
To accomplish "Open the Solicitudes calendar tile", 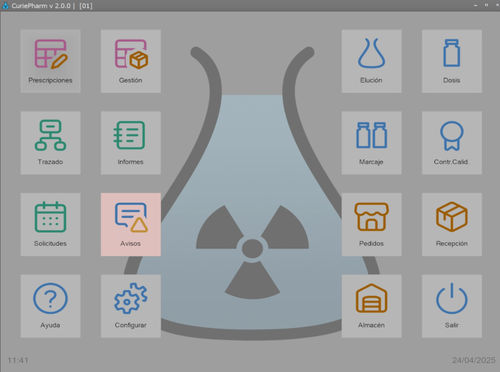I will click(x=50, y=224).
